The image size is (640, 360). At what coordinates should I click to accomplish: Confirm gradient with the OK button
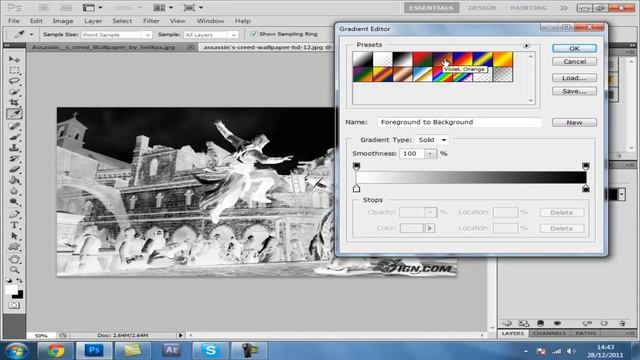tap(574, 48)
